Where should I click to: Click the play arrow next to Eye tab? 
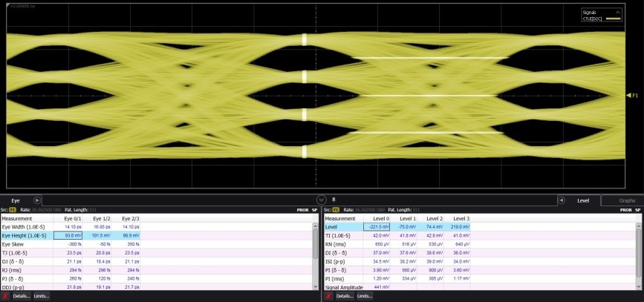[37, 200]
